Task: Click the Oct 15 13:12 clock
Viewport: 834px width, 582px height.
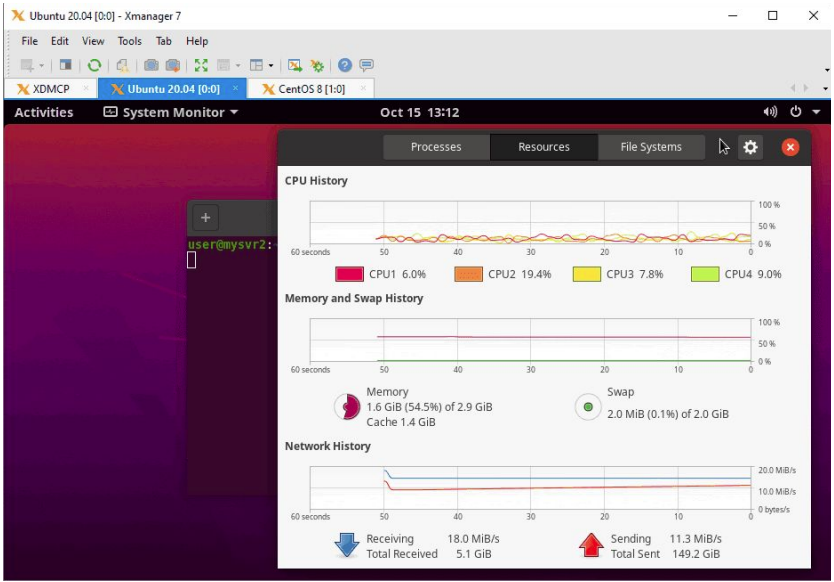Action: [419, 112]
